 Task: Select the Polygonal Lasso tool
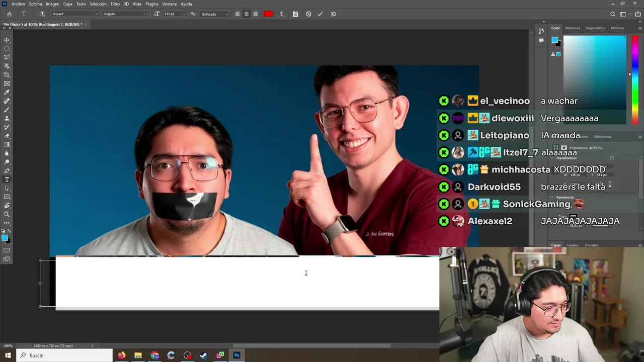pos(7,57)
